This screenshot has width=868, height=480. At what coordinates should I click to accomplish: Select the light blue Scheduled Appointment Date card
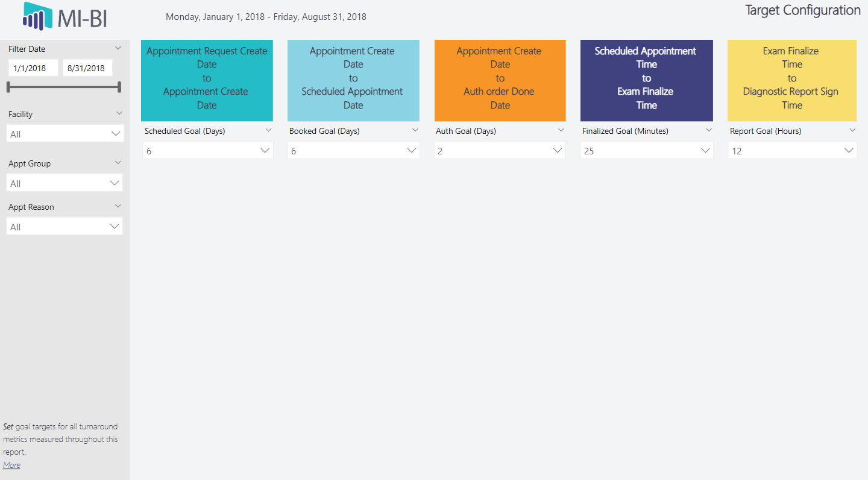coord(353,80)
